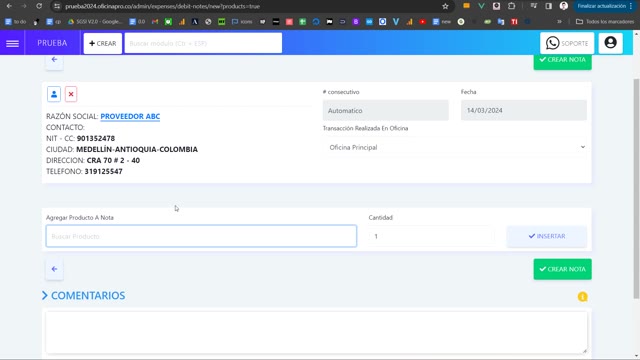The height and width of the screenshot is (360, 640).
Task: Open the '0.0' docs bookmark
Action: coord(137,22)
